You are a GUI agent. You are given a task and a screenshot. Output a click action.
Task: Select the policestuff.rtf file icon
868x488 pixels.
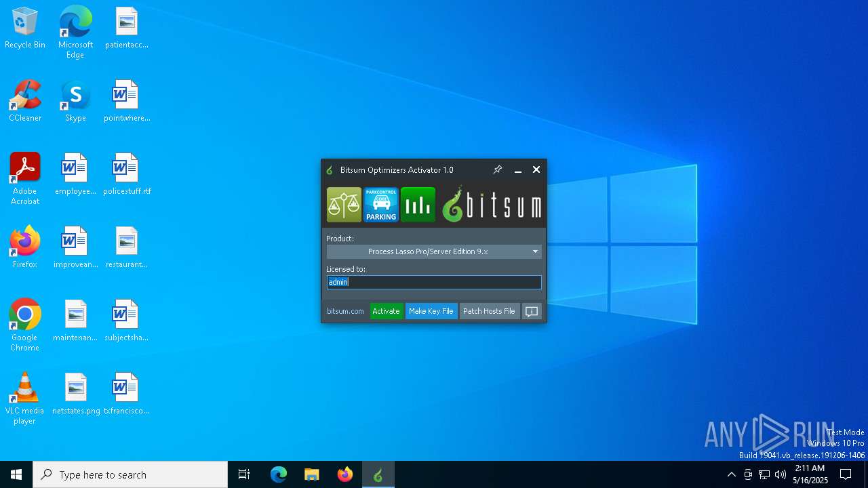[127, 175]
